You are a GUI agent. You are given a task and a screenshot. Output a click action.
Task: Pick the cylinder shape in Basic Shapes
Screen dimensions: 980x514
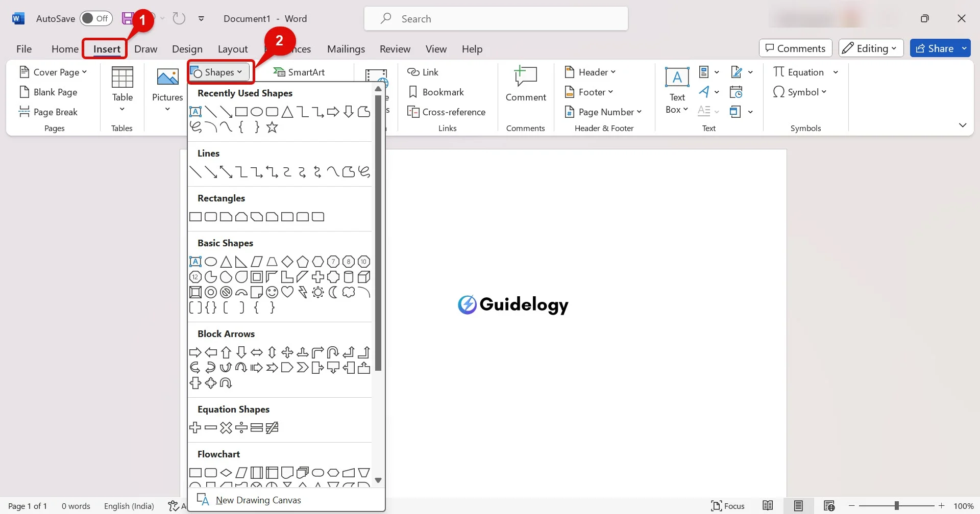349,277
